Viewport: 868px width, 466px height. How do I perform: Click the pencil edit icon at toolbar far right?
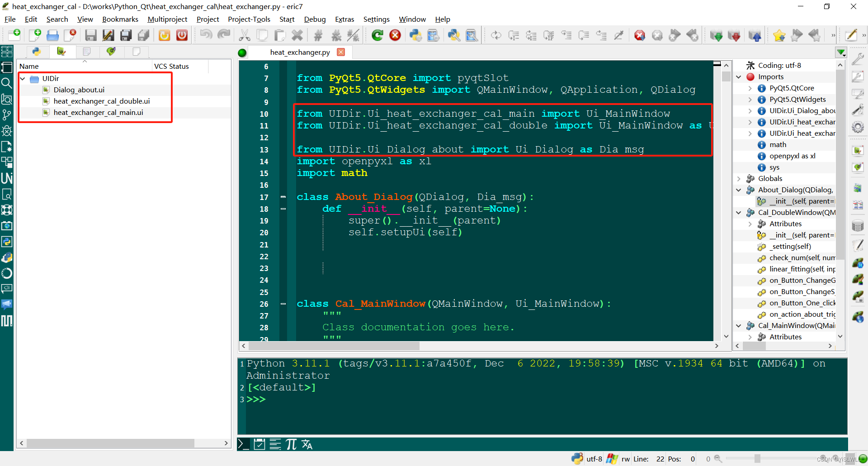pos(851,35)
